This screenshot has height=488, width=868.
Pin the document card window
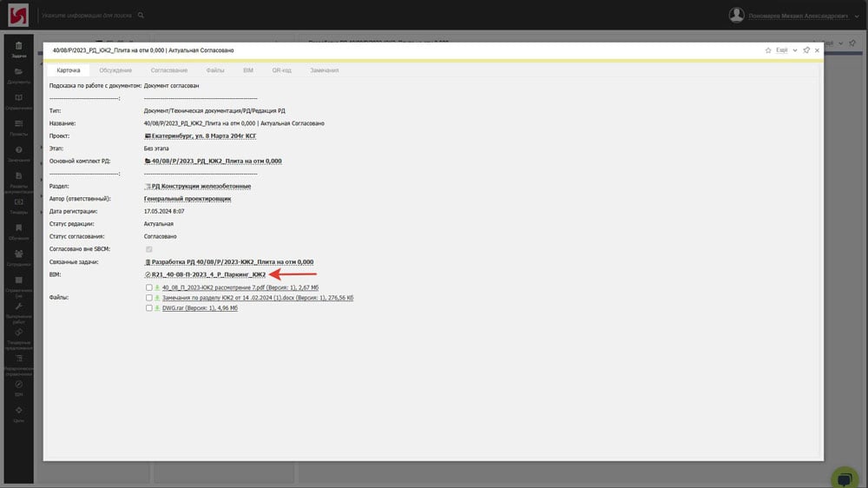806,50
